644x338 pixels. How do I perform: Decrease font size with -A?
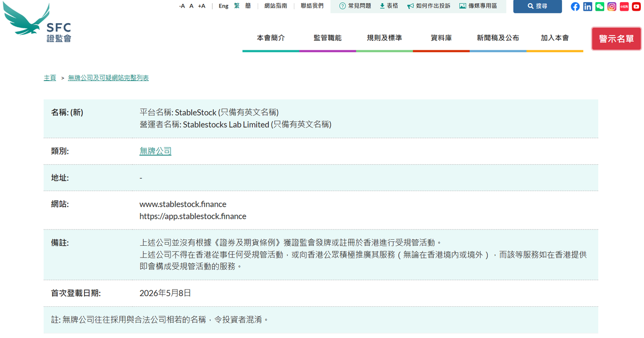click(182, 6)
